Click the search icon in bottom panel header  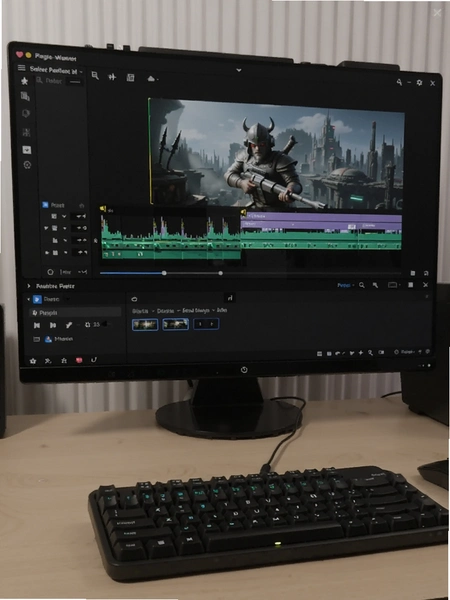(362, 285)
